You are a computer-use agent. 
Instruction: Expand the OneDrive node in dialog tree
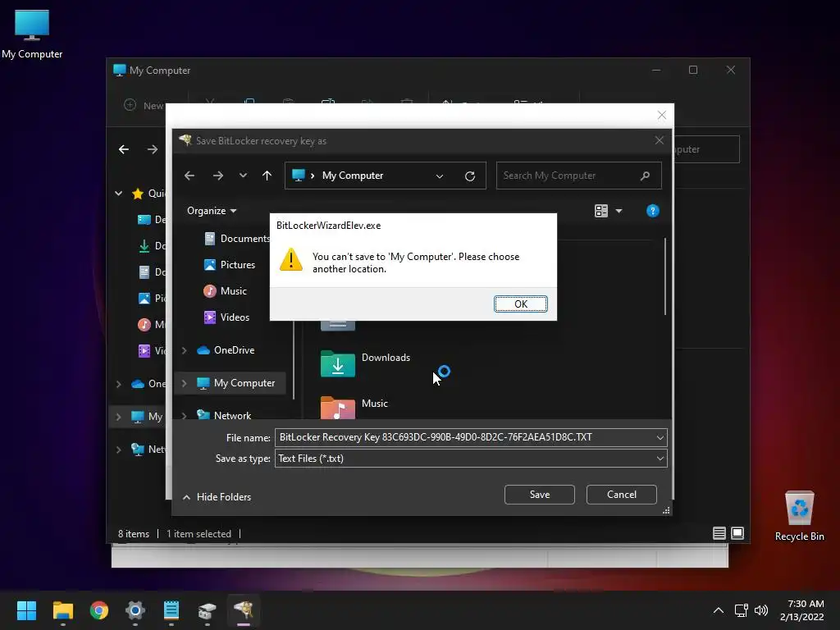tap(185, 349)
